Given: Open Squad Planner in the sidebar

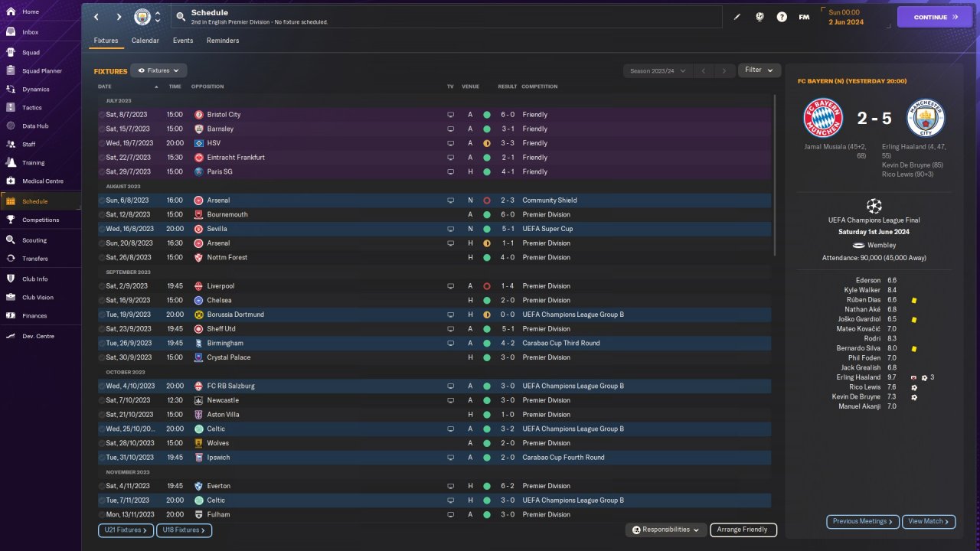Looking at the screenshot, I should [x=41, y=71].
